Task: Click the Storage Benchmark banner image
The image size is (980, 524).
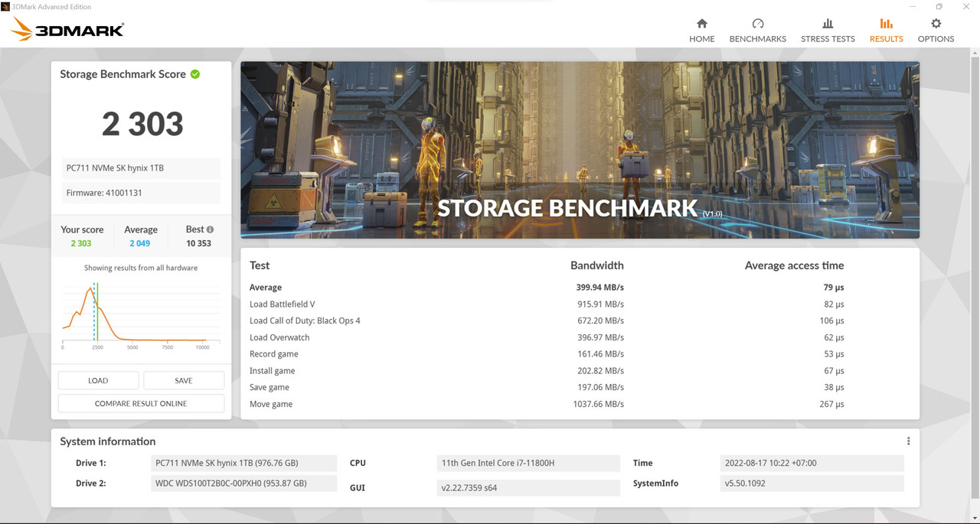Action: tap(580, 150)
